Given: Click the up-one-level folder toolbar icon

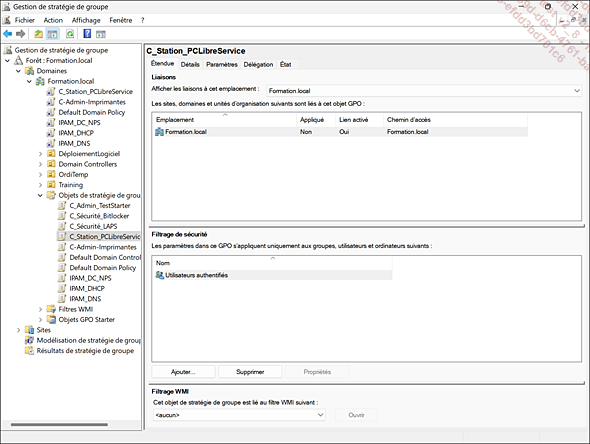Looking at the screenshot, I should click(x=38, y=34).
